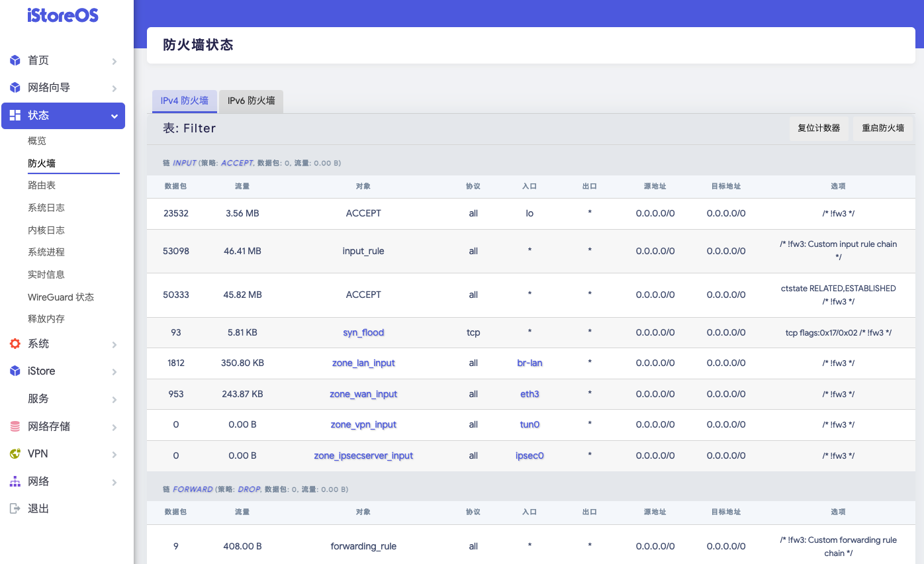Image resolution: width=924 pixels, height=564 pixels.
Task: Click the iStoreOS logo
Action: [x=62, y=15]
